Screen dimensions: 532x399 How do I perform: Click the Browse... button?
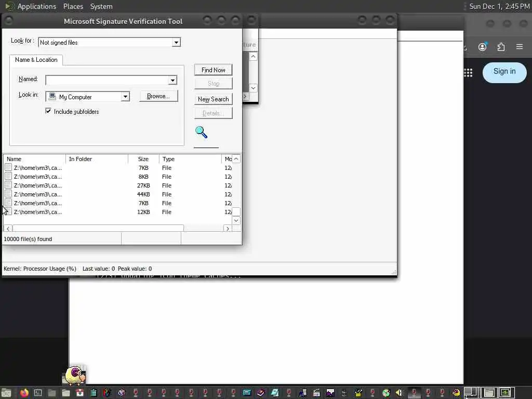click(158, 96)
